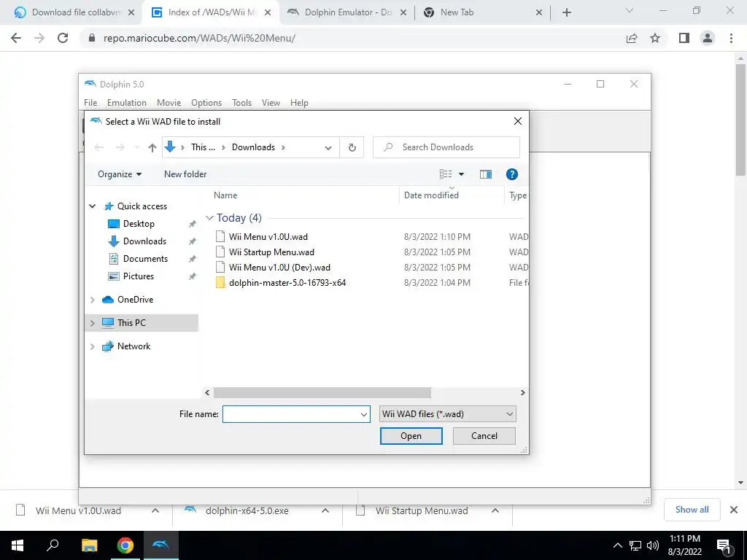Collapse the Today (4) group
The image size is (747, 560).
209,217
